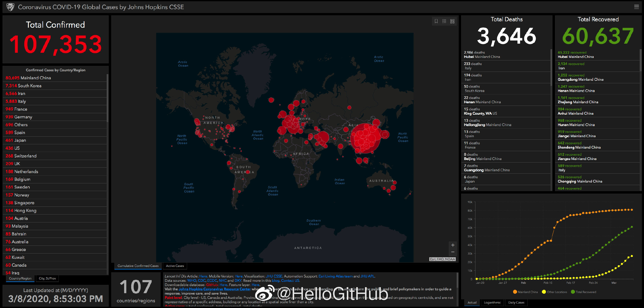Toggle Total Recovered series in chart legend

tap(583, 292)
